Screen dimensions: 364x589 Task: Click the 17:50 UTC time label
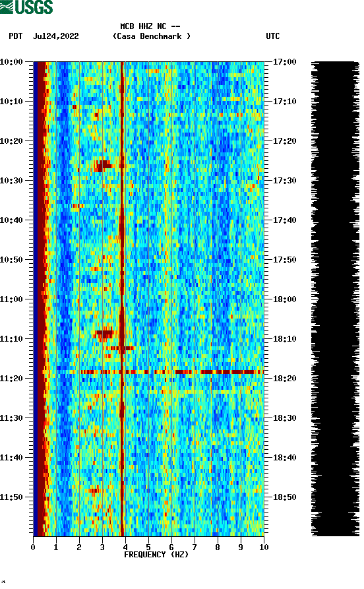[284, 260]
